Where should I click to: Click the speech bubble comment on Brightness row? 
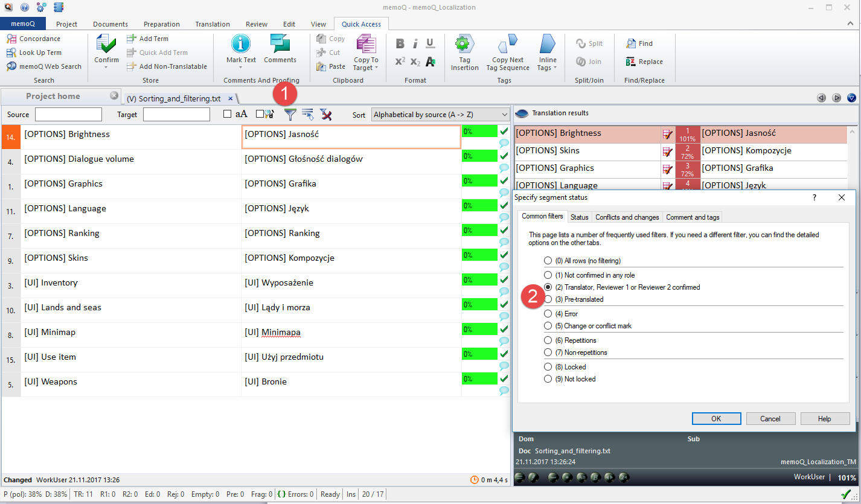pyautogui.click(x=504, y=143)
